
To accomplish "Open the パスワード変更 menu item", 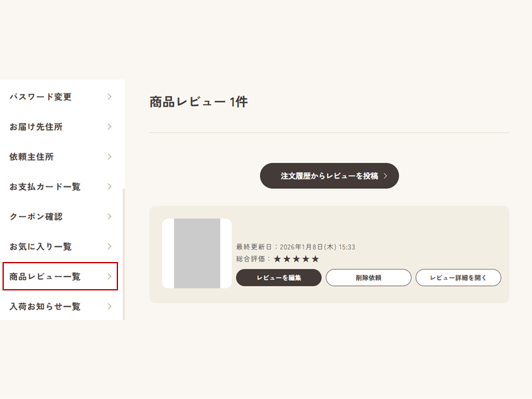I will 41,97.
